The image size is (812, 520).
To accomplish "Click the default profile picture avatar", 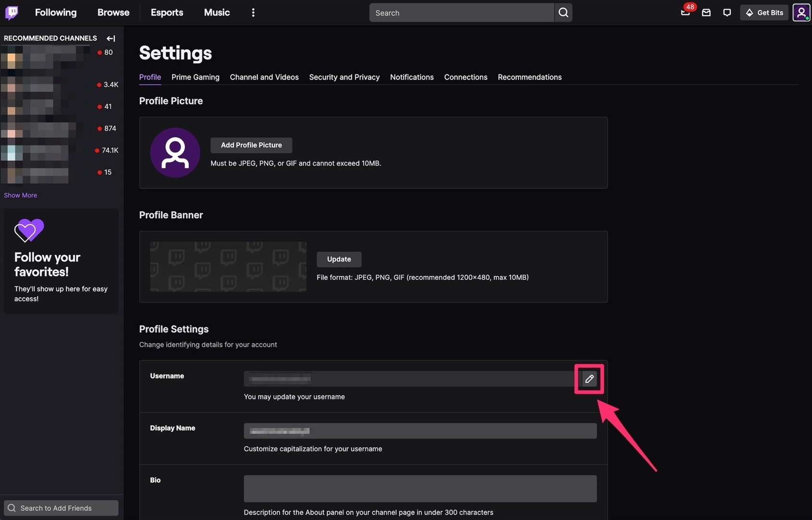I will (x=175, y=153).
